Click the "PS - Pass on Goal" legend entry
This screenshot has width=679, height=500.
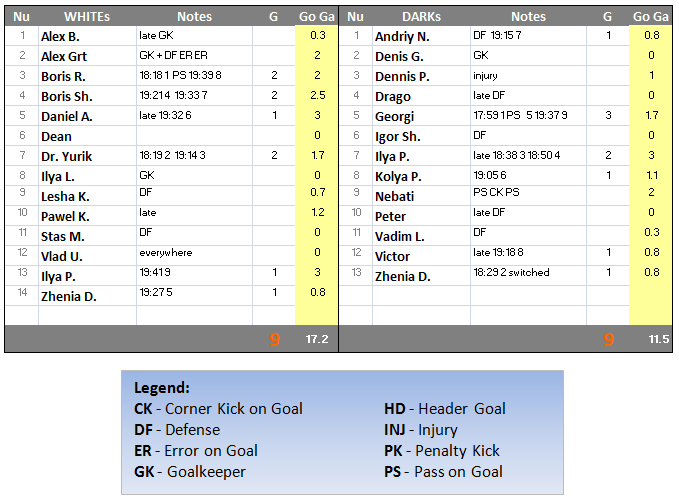[x=443, y=471]
